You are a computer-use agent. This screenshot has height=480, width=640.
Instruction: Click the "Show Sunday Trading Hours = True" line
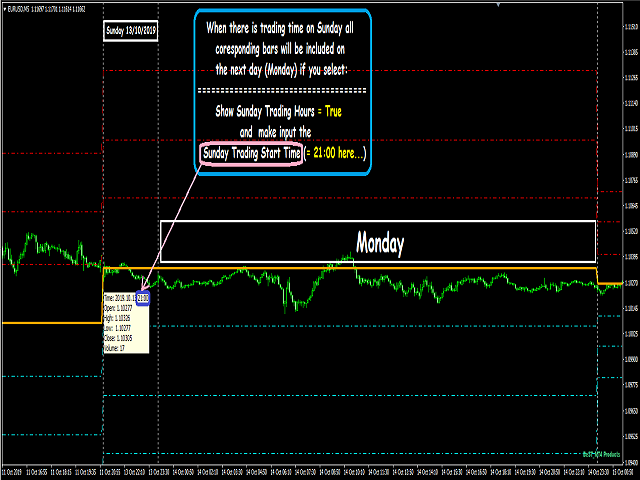(278, 111)
